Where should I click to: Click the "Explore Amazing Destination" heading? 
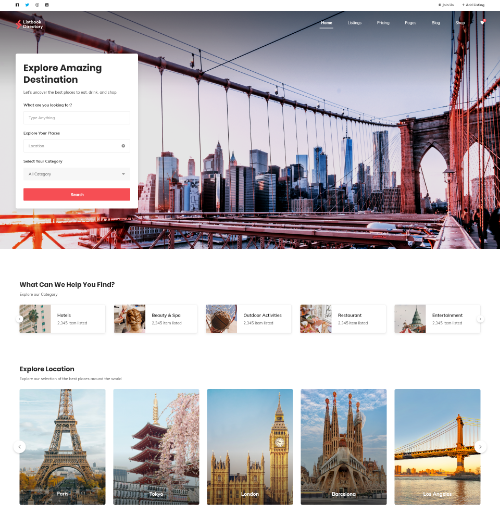click(x=63, y=74)
